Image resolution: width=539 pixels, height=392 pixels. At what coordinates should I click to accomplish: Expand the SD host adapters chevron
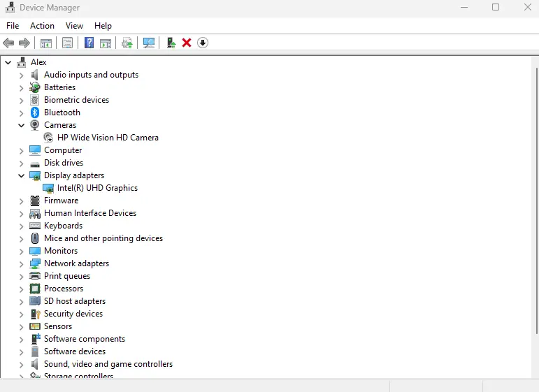click(21, 302)
